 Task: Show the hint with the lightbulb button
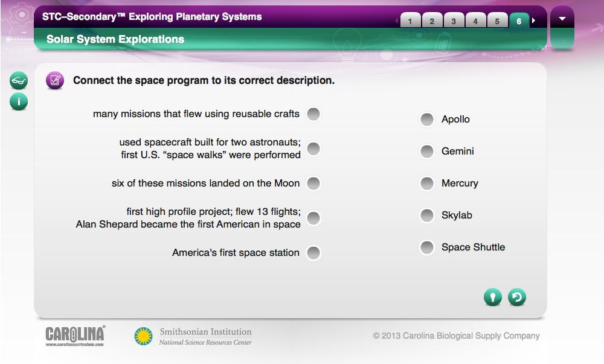click(493, 297)
